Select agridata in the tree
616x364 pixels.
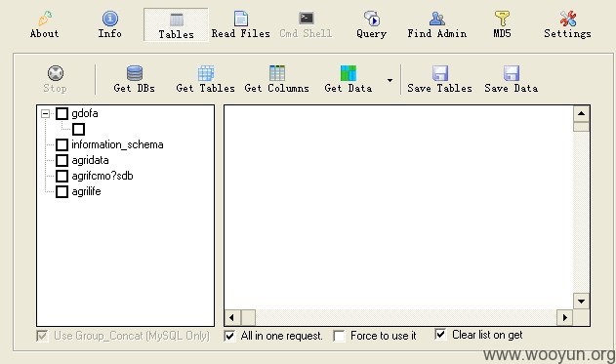pyautogui.click(x=90, y=160)
